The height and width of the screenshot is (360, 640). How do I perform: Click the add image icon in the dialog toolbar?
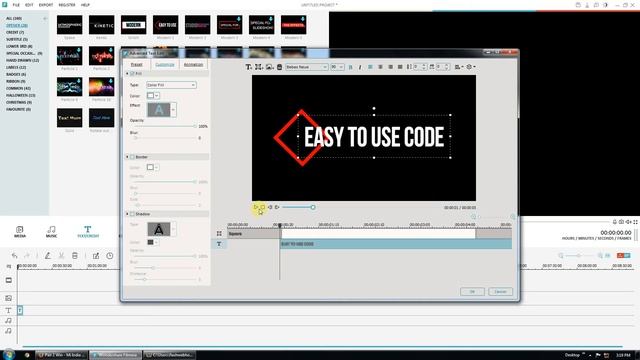pos(269,67)
